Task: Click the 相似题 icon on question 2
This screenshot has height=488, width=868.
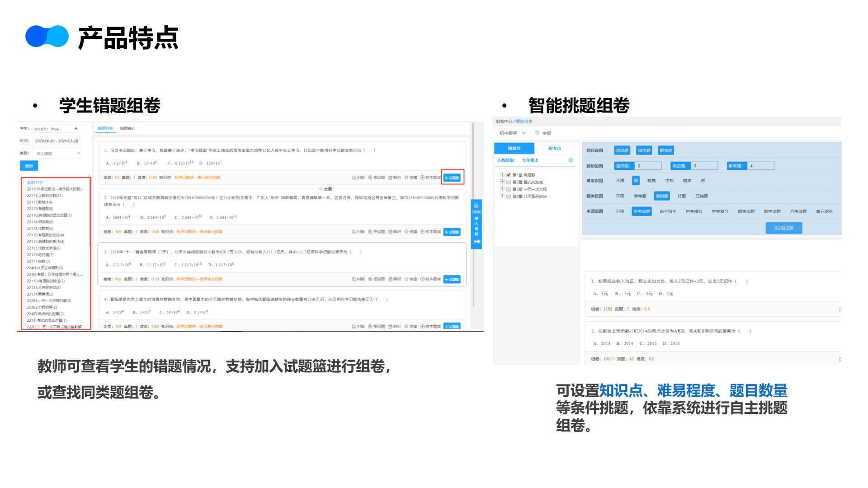Action: click(370, 232)
